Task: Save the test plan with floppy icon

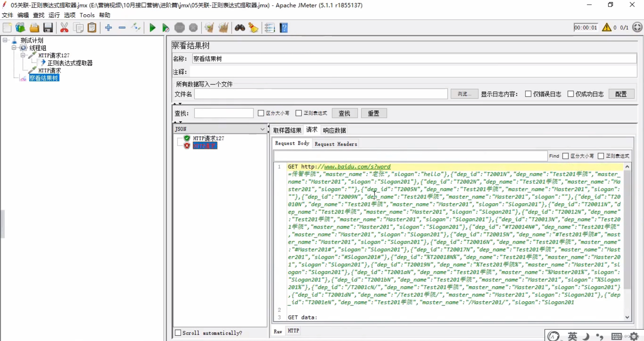Action: [x=48, y=28]
